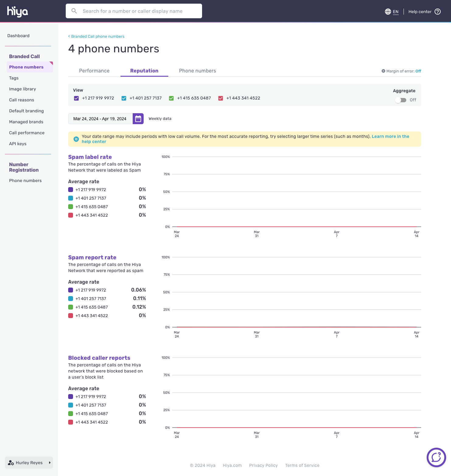
Task: Click into the number search field
Action: point(134,11)
